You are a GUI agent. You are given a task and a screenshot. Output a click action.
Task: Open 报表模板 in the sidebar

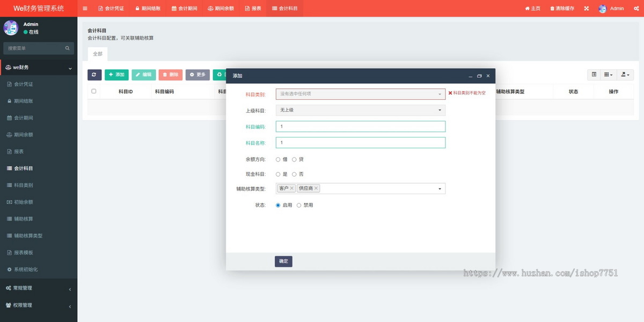click(39, 252)
